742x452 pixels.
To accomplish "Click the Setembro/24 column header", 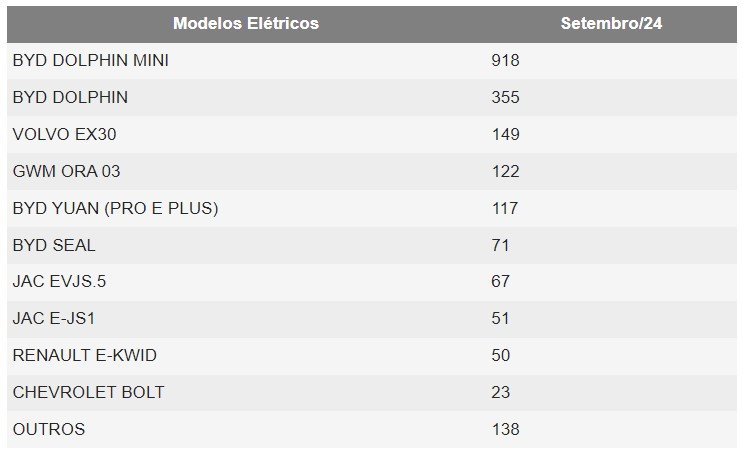I will click(611, 23).
